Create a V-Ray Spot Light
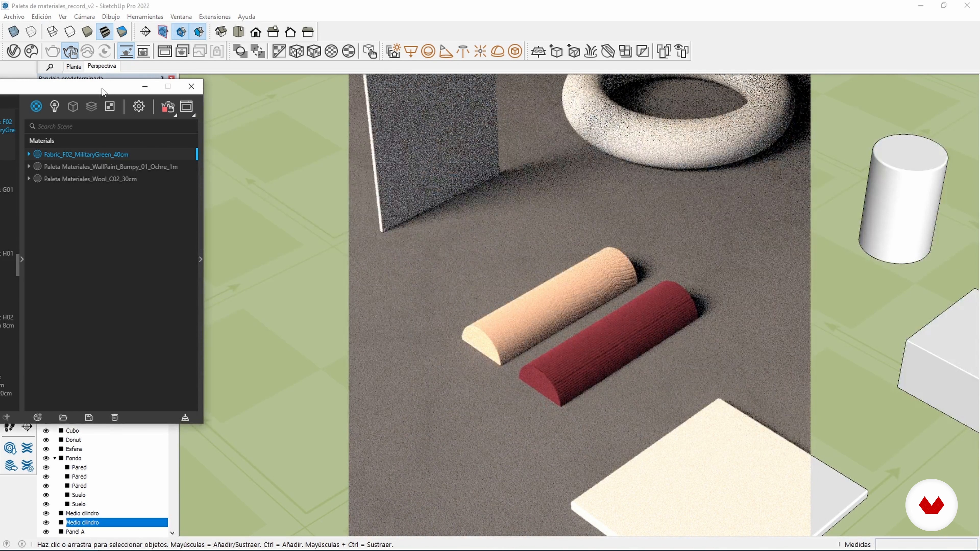 click(x=446, y=51)
